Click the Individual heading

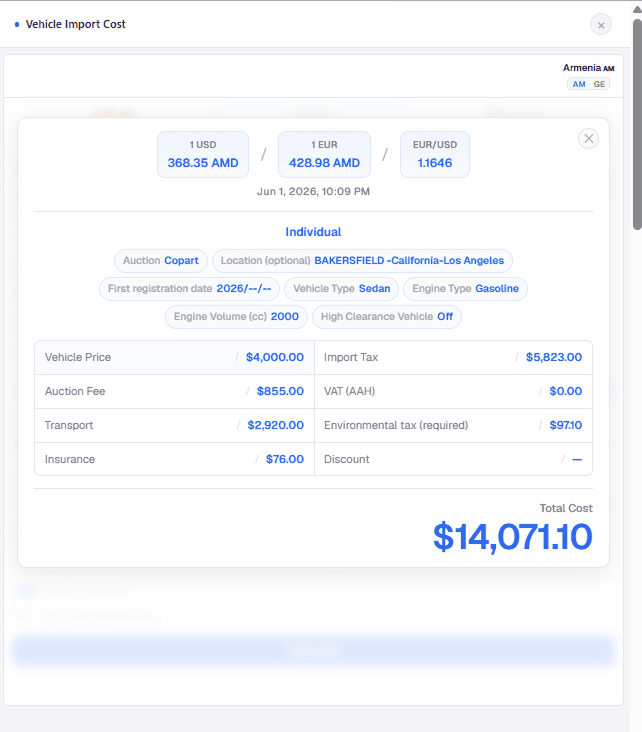(313, 232)
